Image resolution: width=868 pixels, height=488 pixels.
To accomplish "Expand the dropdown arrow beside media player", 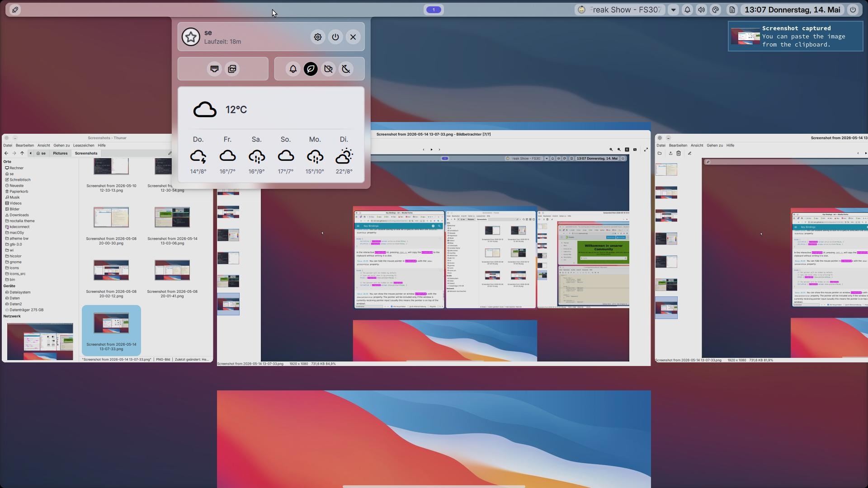I will 673,9.
